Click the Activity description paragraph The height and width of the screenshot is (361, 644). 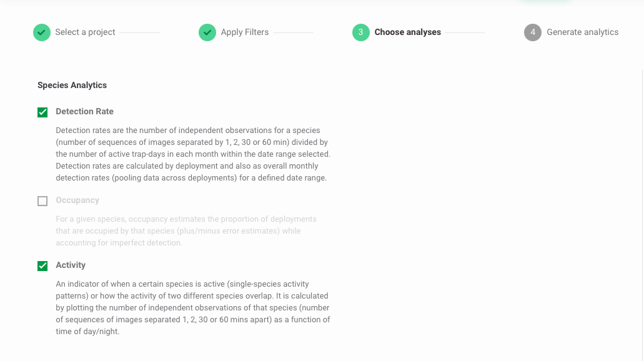tap(193, 308)
